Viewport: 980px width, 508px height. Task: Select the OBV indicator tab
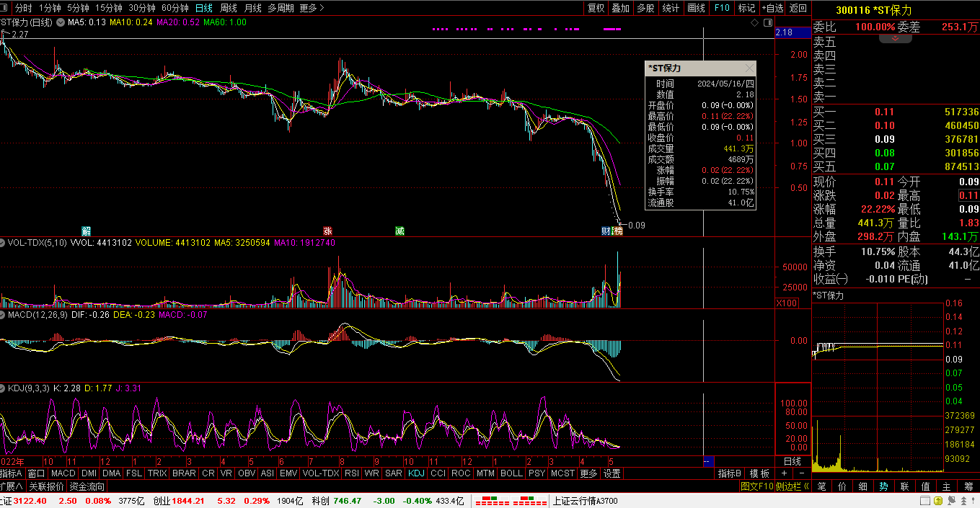click(247, 473)
